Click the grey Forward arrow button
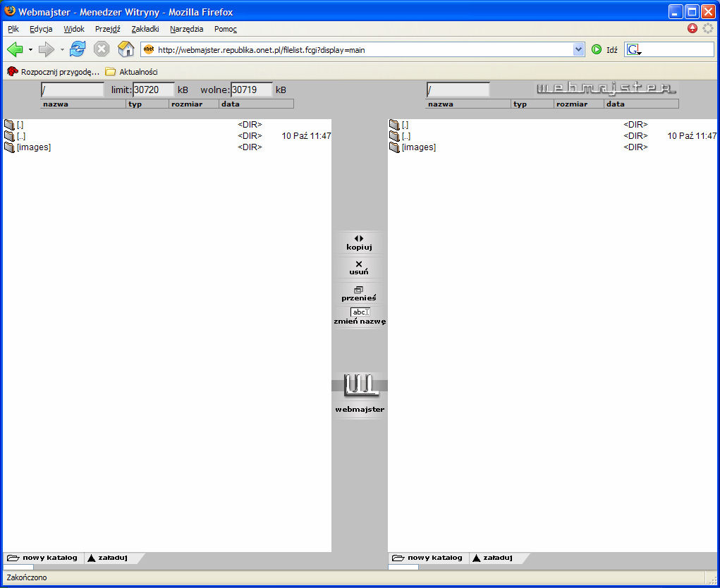 pos(47,49)
